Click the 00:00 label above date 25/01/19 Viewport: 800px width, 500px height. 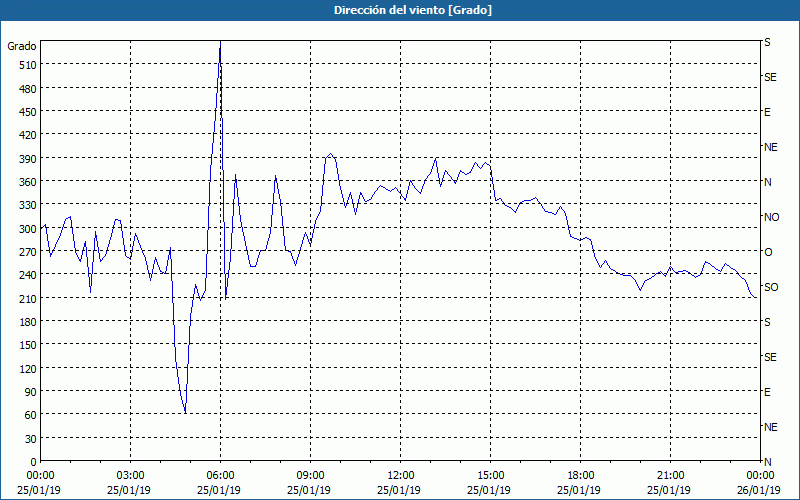[41, 476]
